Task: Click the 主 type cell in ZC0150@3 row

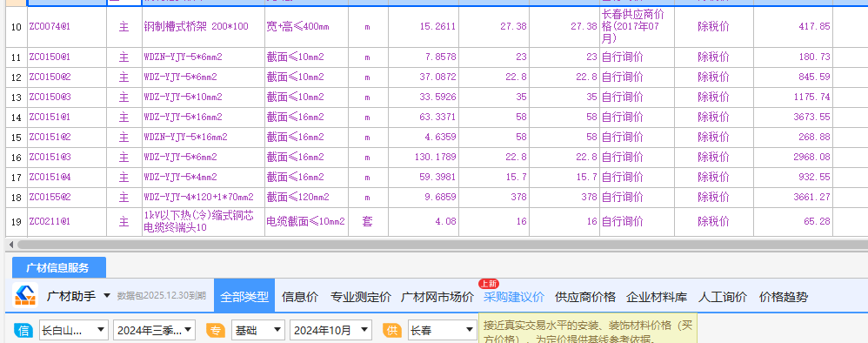Action: 124,98
